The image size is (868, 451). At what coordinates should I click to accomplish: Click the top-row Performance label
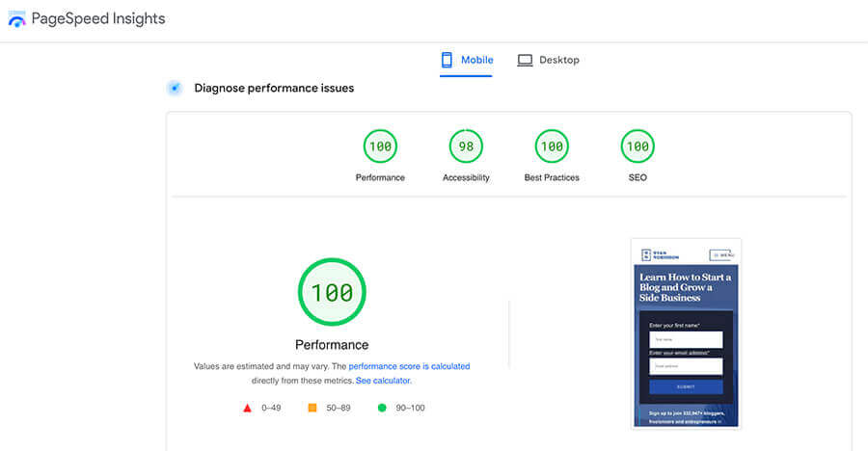(380, 177)
